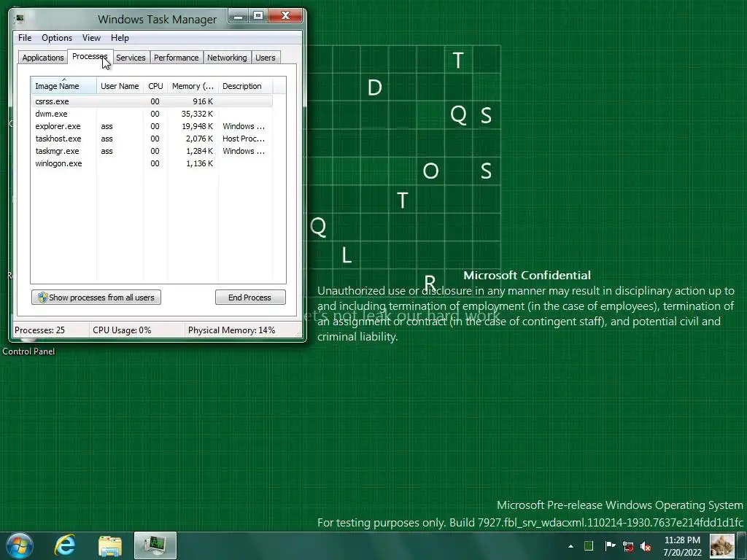Select the Processes tab
The image size is (747, 560).
click(x=90, y=56)
